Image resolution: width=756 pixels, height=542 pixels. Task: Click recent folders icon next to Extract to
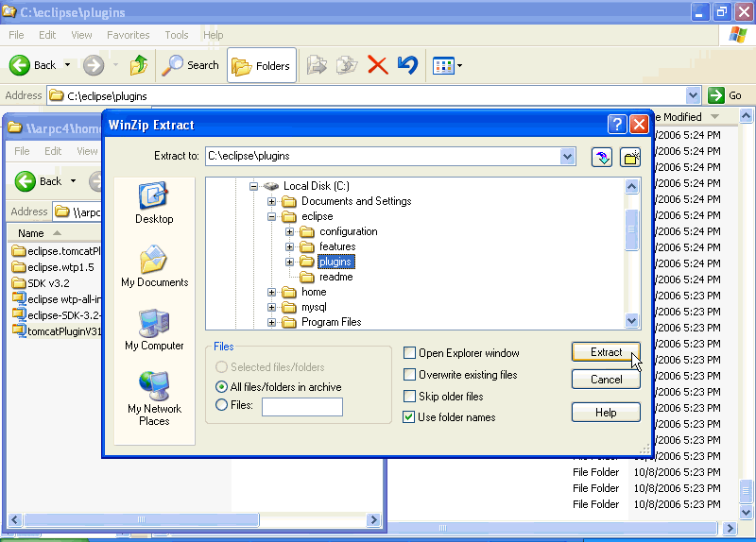pos(602,157)
